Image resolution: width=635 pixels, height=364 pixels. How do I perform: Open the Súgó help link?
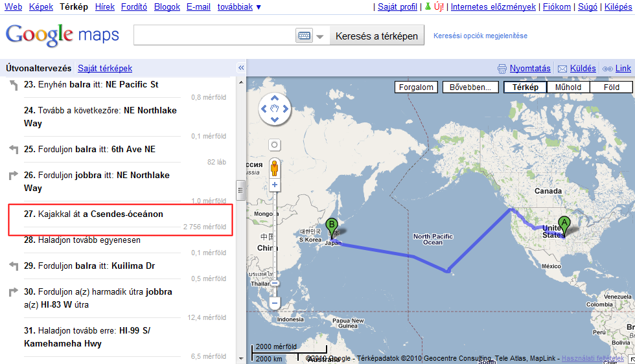587,7
